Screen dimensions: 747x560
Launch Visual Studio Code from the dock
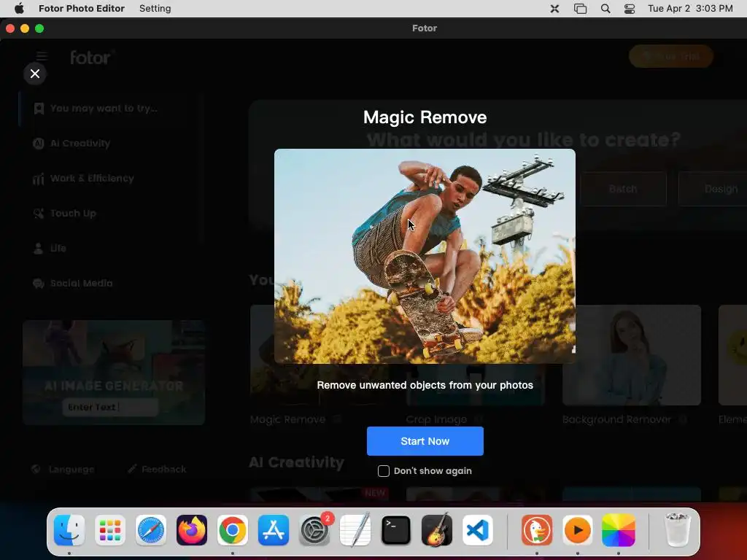coord(478,530)
